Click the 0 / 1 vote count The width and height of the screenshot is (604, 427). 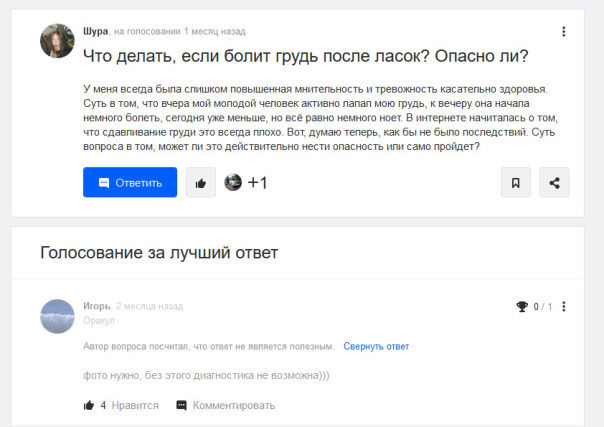click(x=542, y=306)
